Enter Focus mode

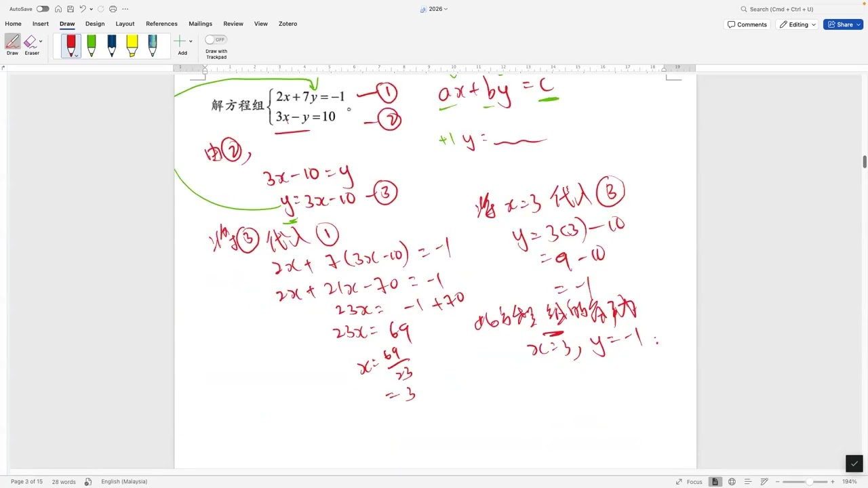click(689, 481)
